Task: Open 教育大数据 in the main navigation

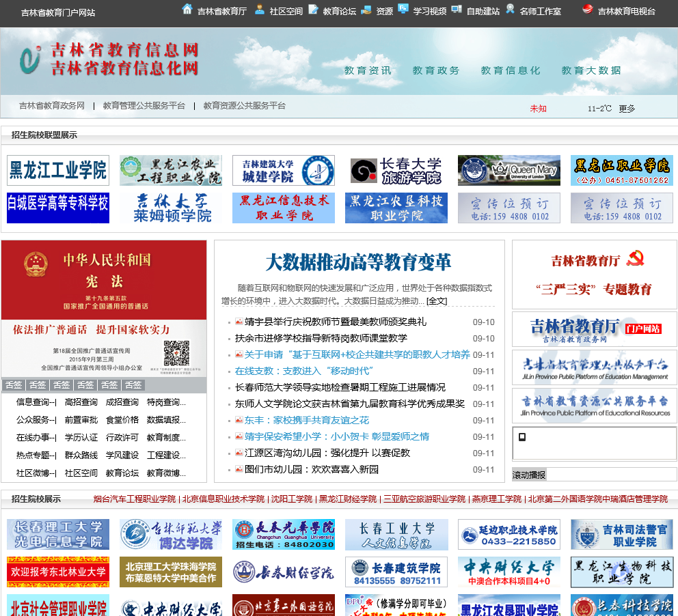Action: tap(591, 70)
